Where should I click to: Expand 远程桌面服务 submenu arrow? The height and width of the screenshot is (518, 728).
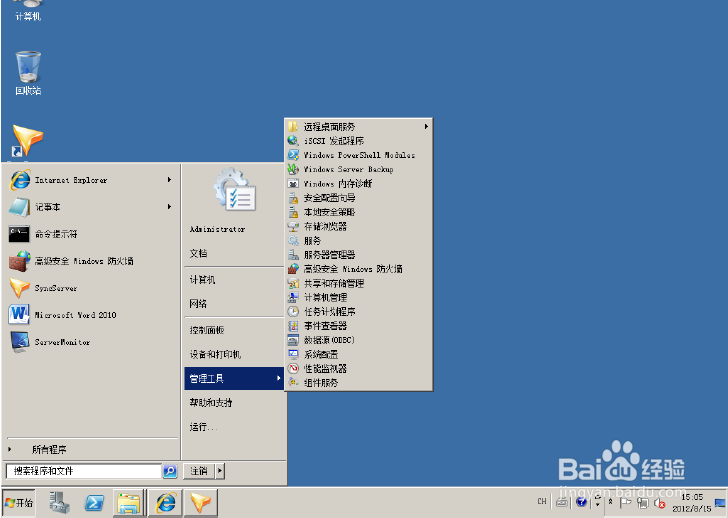426,126
